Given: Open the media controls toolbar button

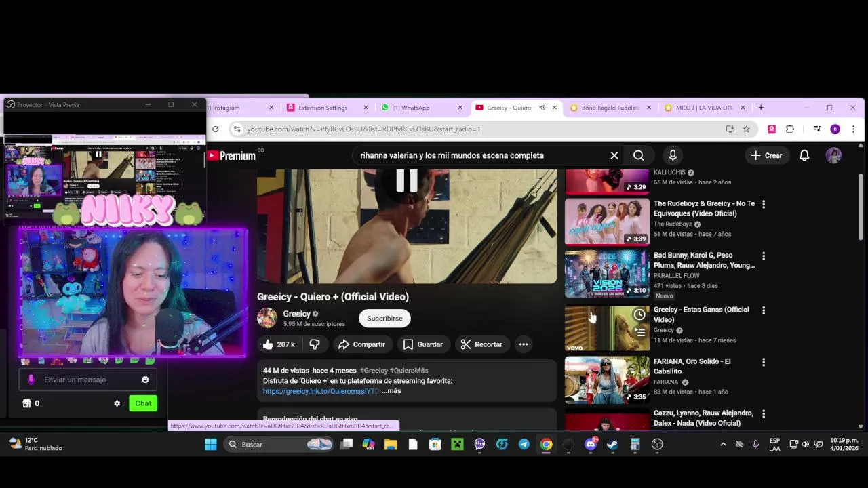Looking at the screenshot, I should pos(816,129).
